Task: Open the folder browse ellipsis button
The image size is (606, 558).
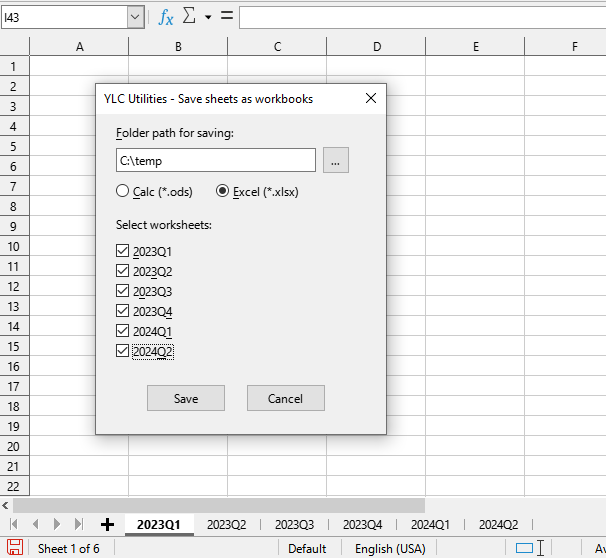Action: point(335,160)
